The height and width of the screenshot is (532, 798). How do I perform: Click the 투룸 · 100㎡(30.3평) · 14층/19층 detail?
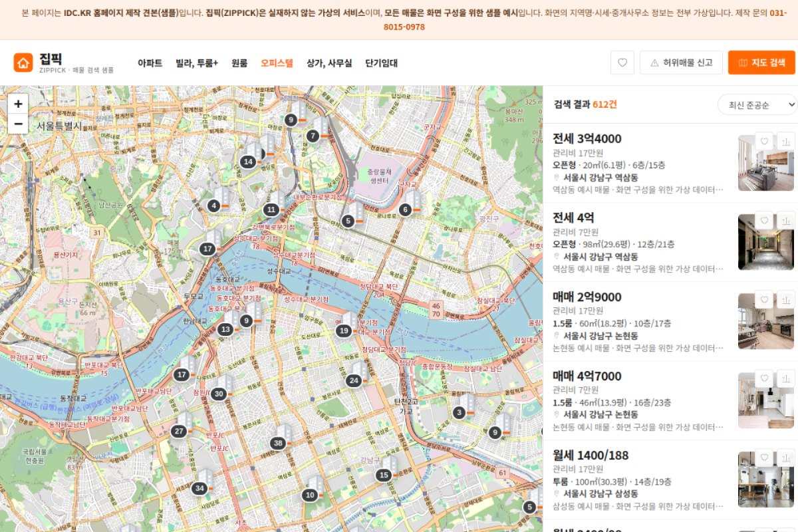click(x=612, y=481)
